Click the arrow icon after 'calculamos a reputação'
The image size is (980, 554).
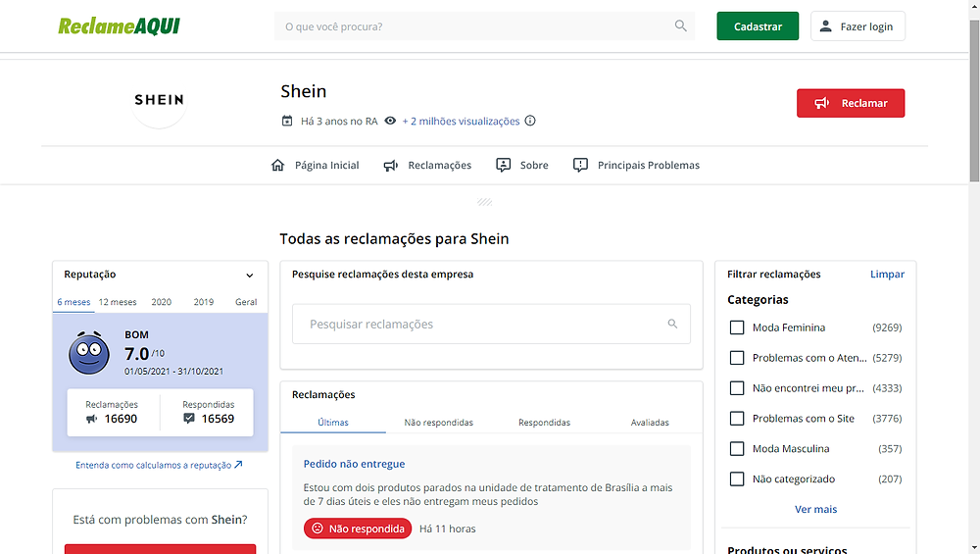238,465
